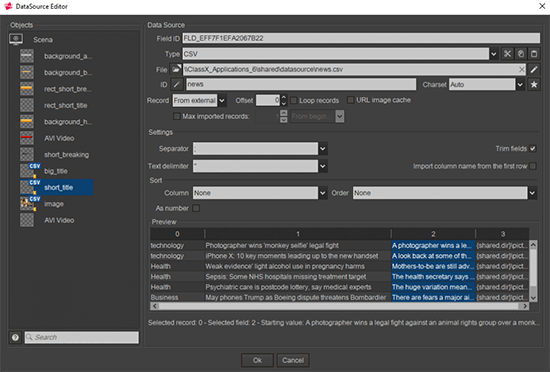Click the Scena monitor icon
The height and width of the screenshot is (372, 550).
point(16,39)
